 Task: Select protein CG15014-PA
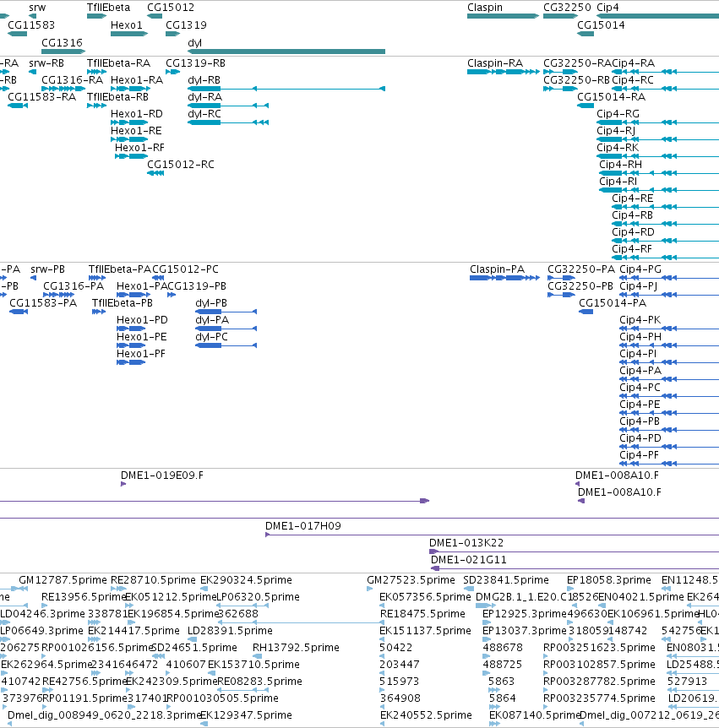coord(613,303)
